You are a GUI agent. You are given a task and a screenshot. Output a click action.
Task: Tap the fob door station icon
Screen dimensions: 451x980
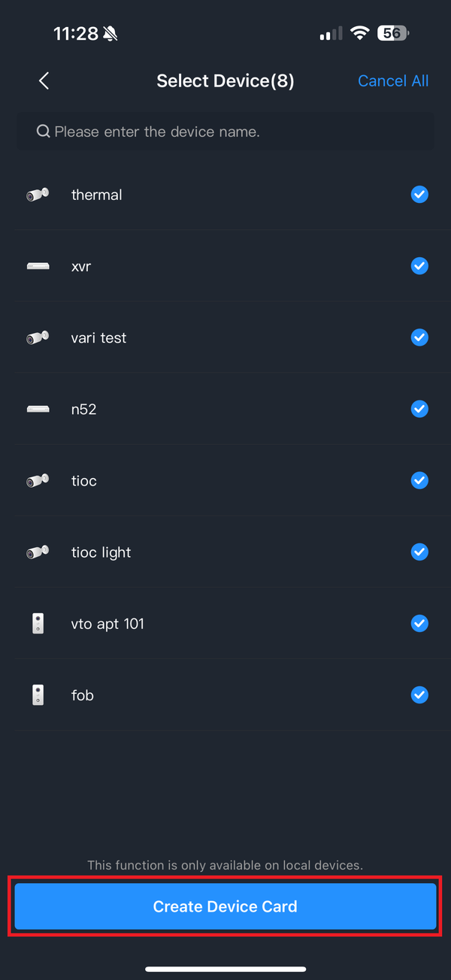[38, 695]
